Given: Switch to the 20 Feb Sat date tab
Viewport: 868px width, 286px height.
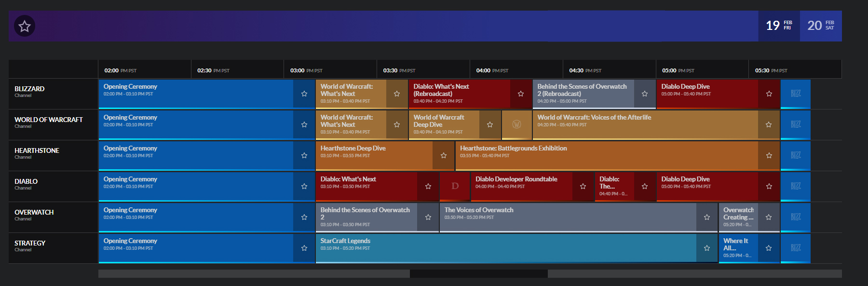Looking at the screenshot, I should [821, 26].
